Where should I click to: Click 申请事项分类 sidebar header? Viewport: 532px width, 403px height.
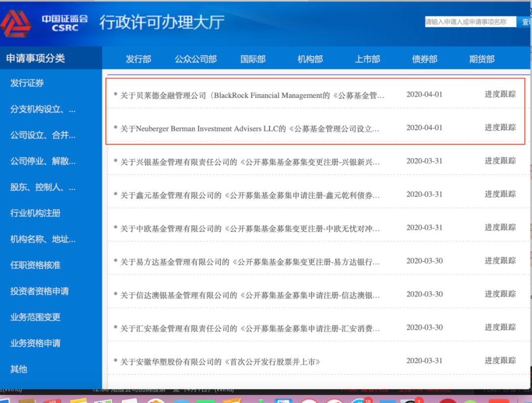point(35,58)
